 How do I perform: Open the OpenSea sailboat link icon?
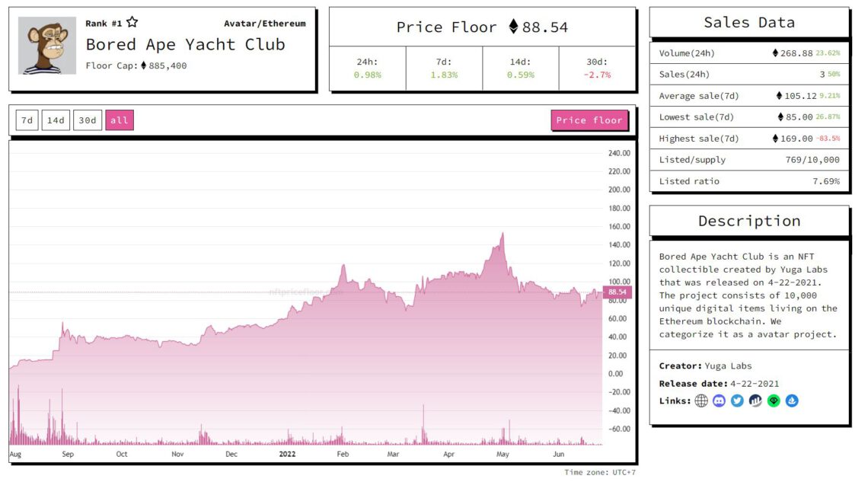coord(792,401)
